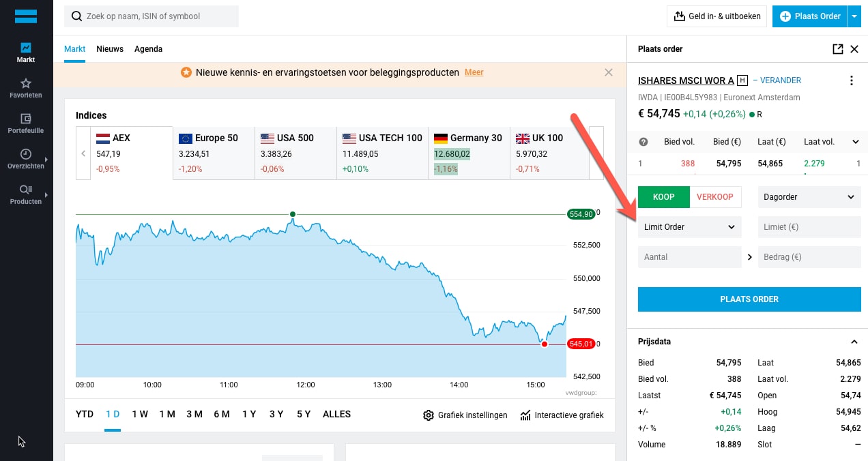Switch to the Markt tab
868x461 pixels.
point(75,49)
